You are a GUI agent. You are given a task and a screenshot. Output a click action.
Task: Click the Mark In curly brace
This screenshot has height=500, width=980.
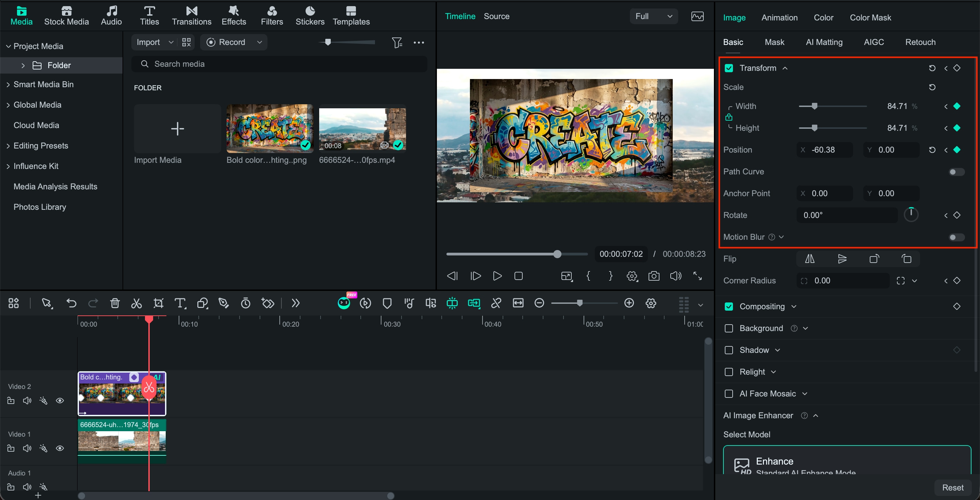pos(589,276)
